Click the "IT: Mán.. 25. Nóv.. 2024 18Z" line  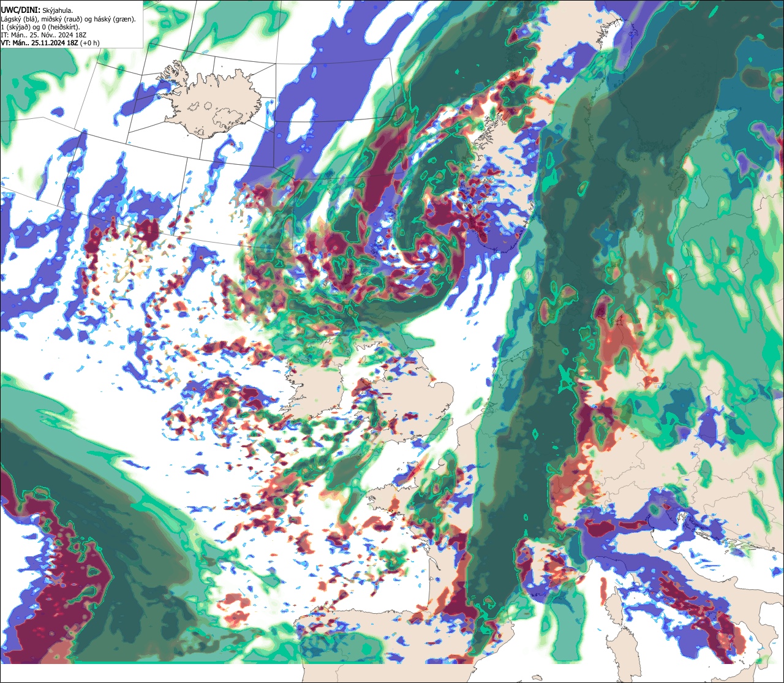tap(44, 34)
